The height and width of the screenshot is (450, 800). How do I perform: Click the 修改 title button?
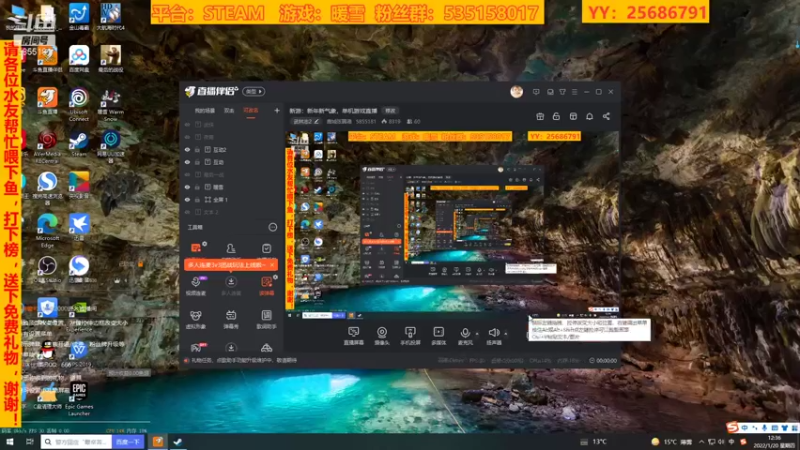[x=390, y=111]
